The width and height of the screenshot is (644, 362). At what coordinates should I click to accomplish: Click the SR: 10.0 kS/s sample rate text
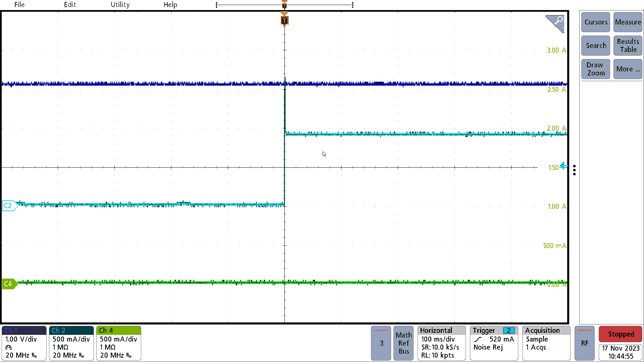pos(440,347)
